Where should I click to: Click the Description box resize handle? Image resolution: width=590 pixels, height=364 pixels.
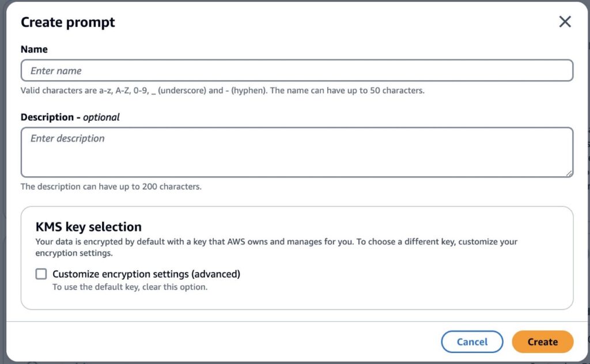point(569,173)
